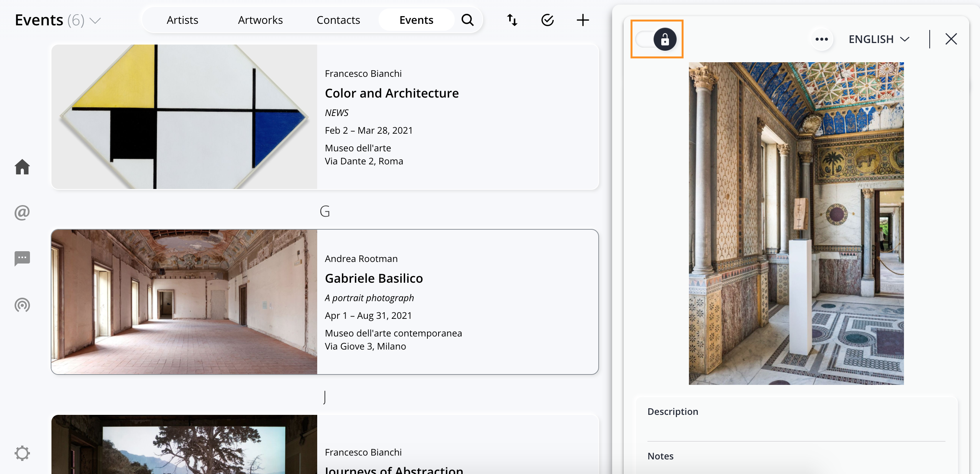Viewport: 980px width, 474px height.
Task: Open the @ email sidebar icon
Action: click(x=22, y=212)
